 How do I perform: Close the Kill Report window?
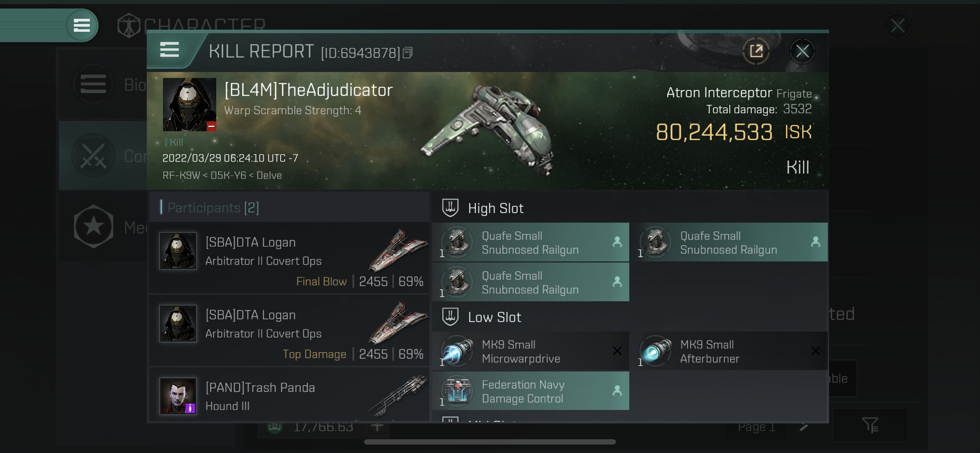(802, 51)
